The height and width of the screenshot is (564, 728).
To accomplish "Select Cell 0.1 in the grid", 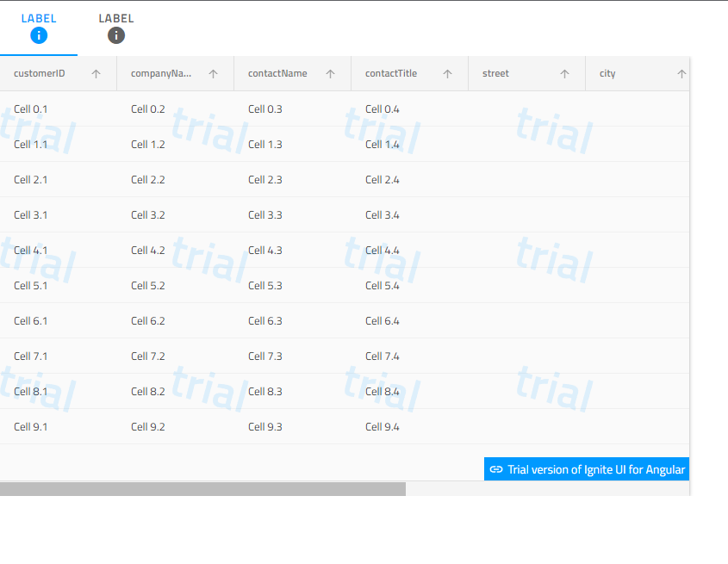I will pos(30,108).
